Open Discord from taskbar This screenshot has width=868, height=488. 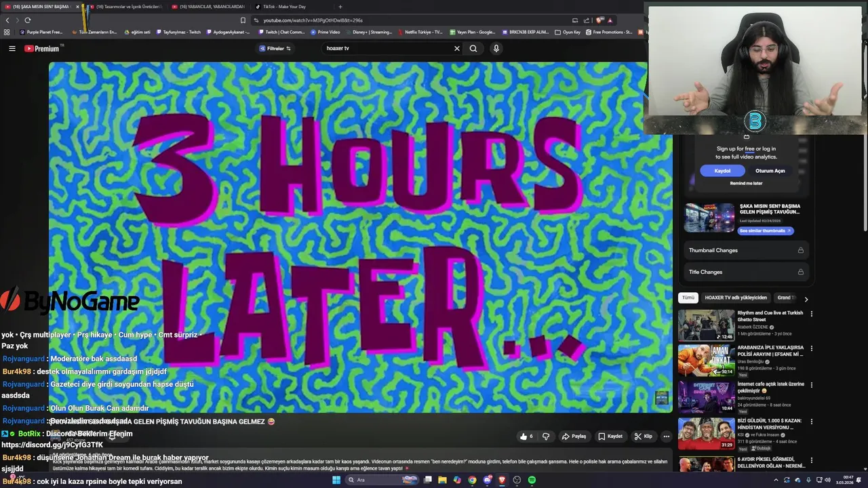(x=487, y=480)
